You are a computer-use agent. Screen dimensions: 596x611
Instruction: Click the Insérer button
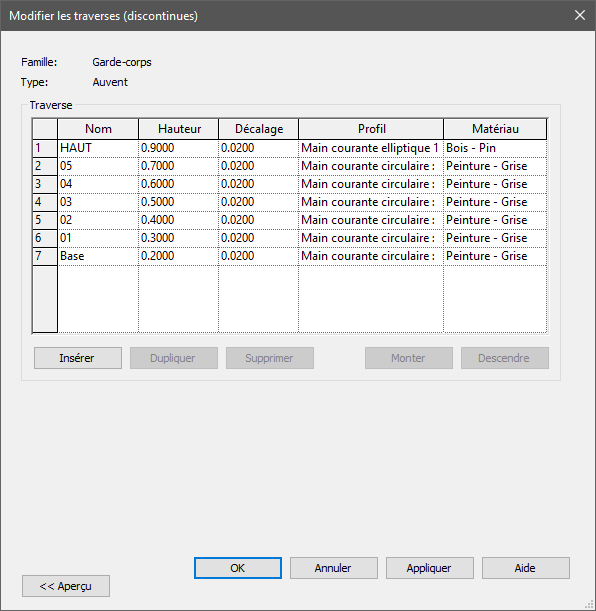(x=78, y=358)
